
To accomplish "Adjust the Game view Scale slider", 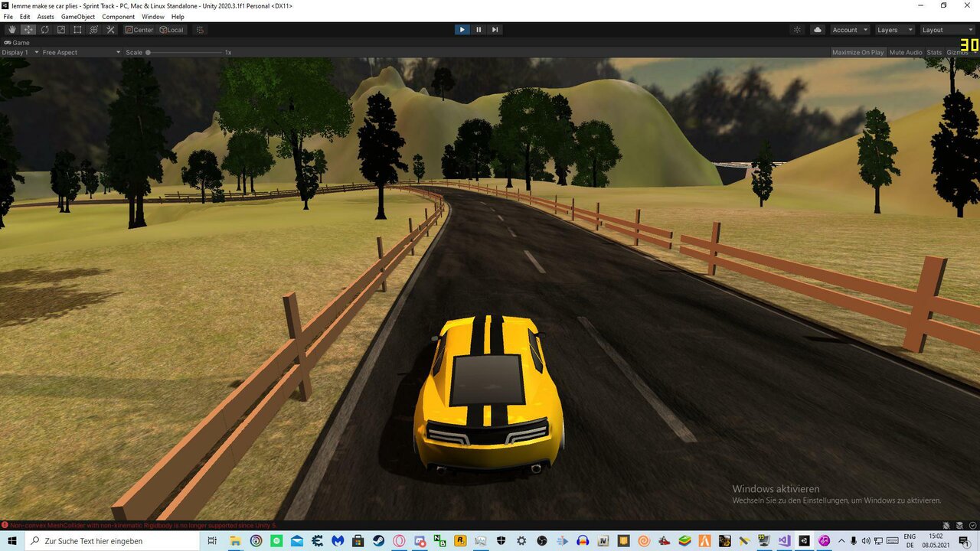I will (x=185, y=52).
